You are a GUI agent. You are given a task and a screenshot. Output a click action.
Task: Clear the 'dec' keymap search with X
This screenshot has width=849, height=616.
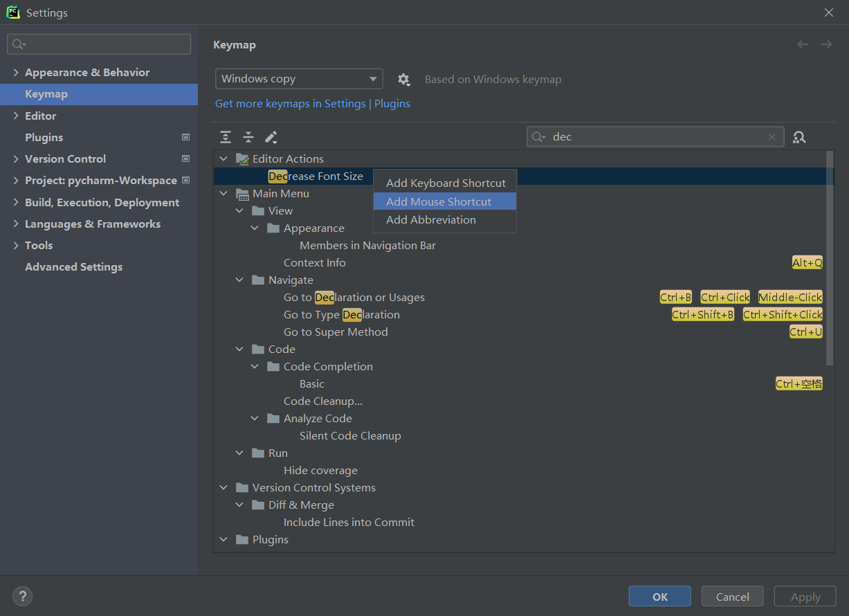[772, 137]
